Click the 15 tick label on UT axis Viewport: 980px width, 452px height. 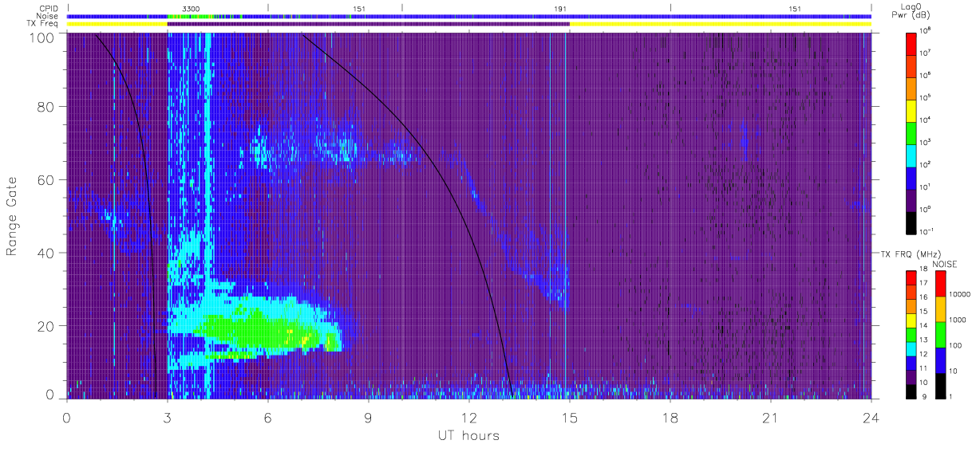coord(570,418)
